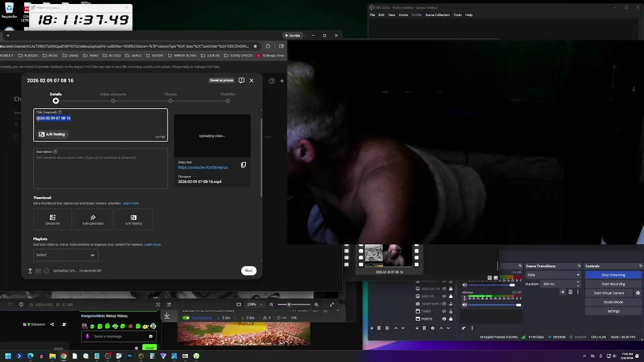Viewport: 644px width, 362px height.
Task: Move scene down with chevron in OBS Scenes
Action: [x=403, y=328]
